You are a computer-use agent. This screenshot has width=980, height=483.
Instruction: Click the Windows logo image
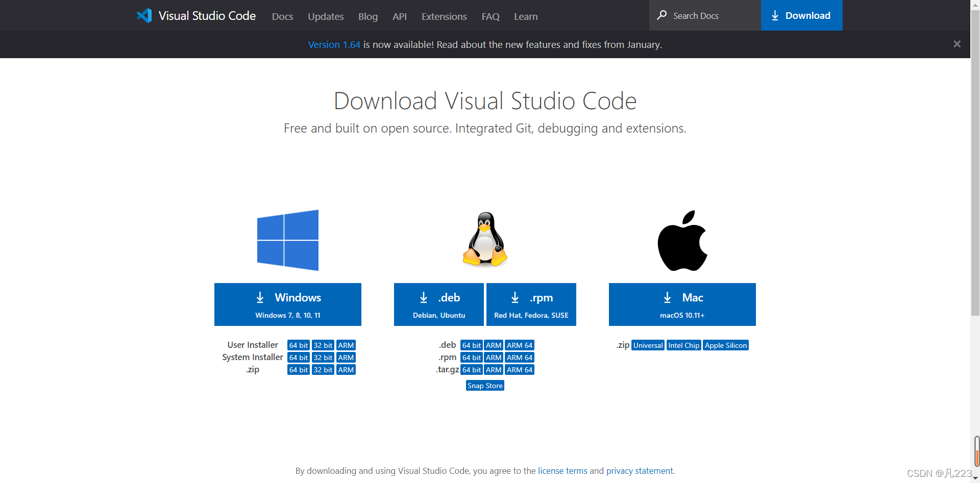tap(288, 240)
